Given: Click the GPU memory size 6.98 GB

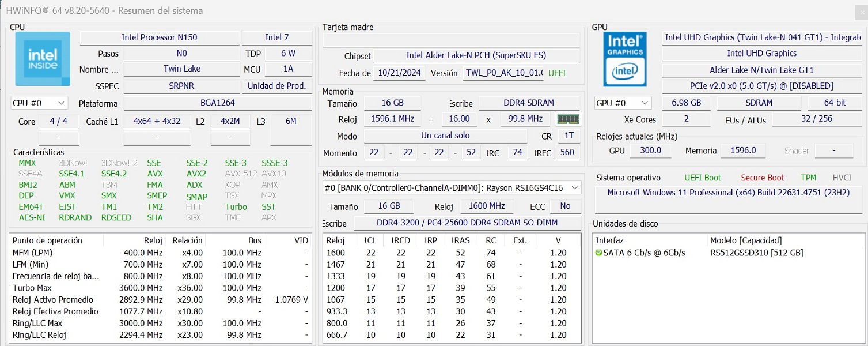Looking at the screenshot, I should [x=687, y=103].
